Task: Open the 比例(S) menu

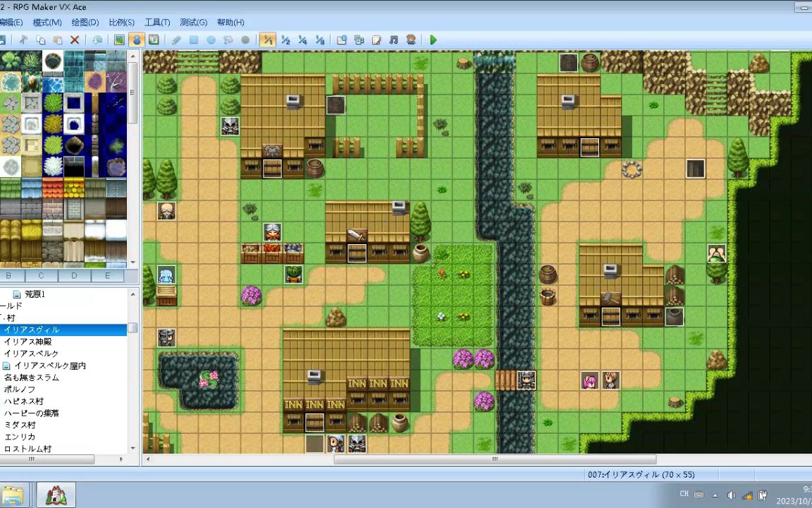Action: point(122,23)
